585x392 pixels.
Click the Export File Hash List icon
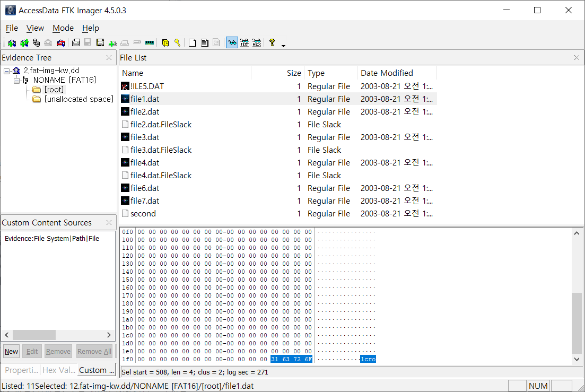point(204,43)
